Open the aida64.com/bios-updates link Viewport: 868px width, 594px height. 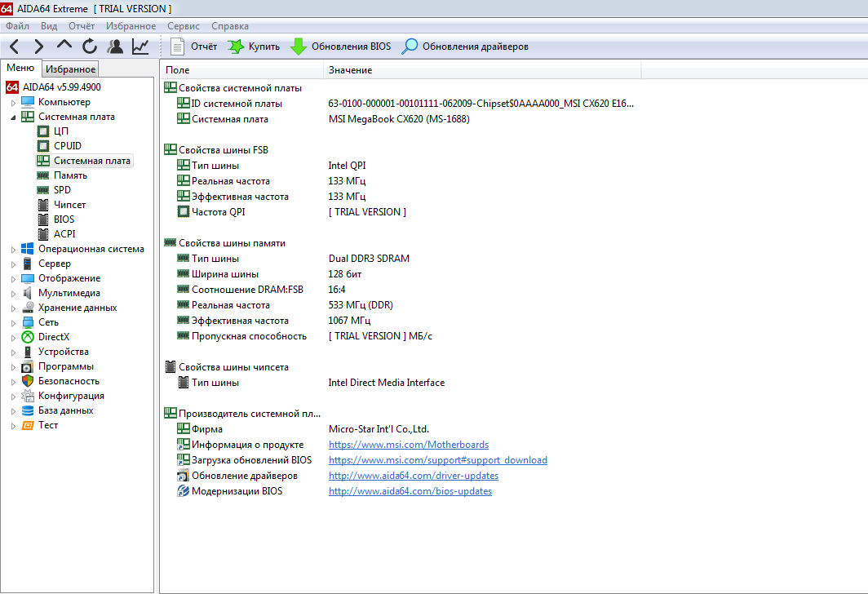(410, 491)
